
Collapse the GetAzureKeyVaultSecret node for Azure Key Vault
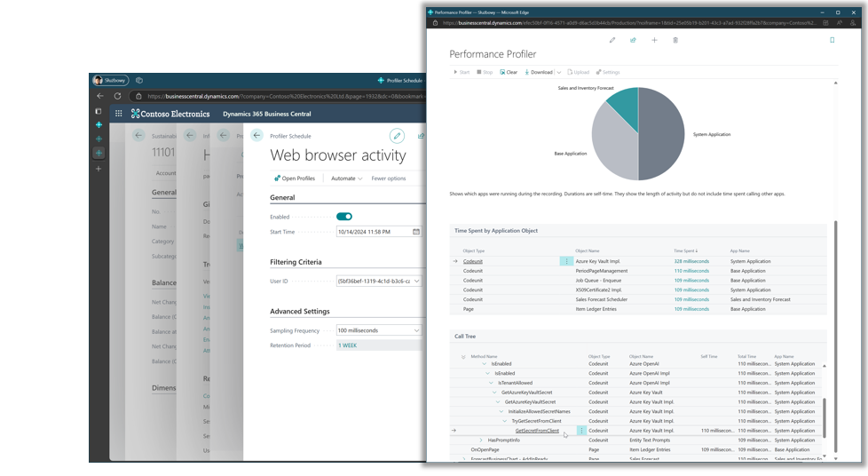tap(494, 393)
